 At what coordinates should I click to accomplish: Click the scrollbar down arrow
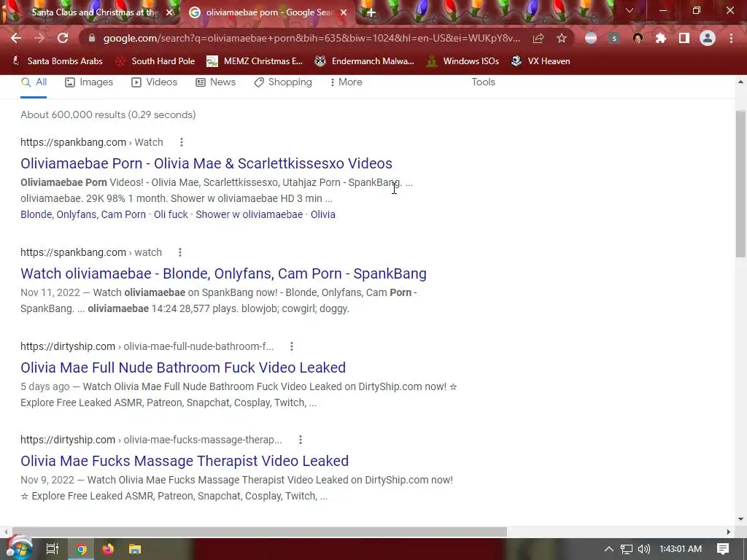tap(740, 519)
